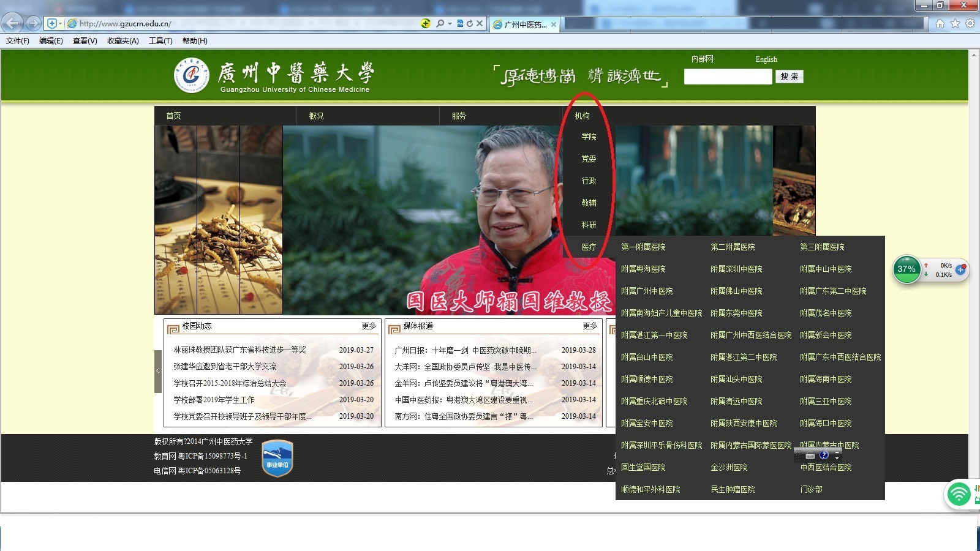Viewport: 980px width, 551px height.
Task: Select 教辅 in the 机构 submenu
Action: [589, 203]
